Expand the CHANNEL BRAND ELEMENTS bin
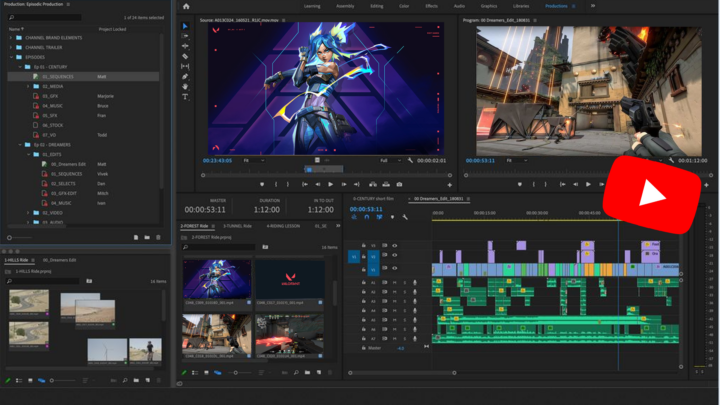Screen dimensions: 720x405 (x=13, y=37)
